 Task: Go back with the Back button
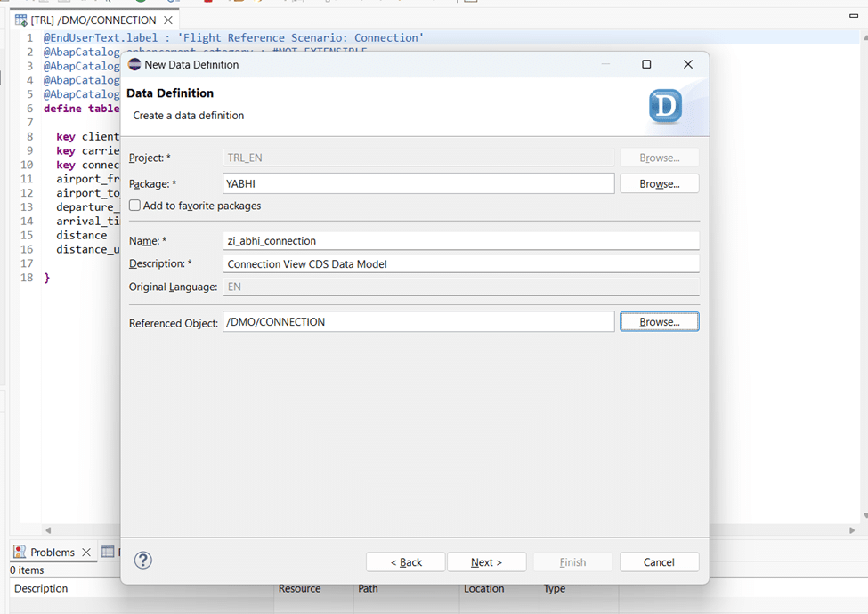[406, 562]
